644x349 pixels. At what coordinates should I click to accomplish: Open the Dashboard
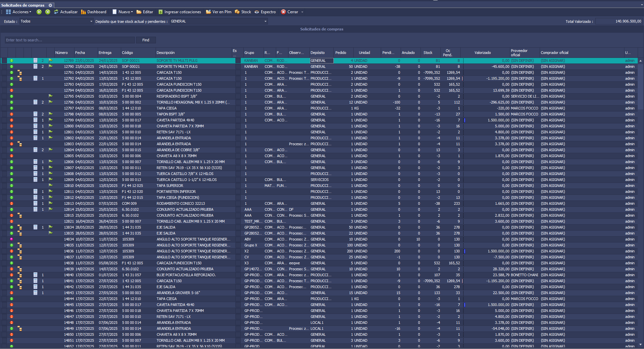tap(94, 12)
